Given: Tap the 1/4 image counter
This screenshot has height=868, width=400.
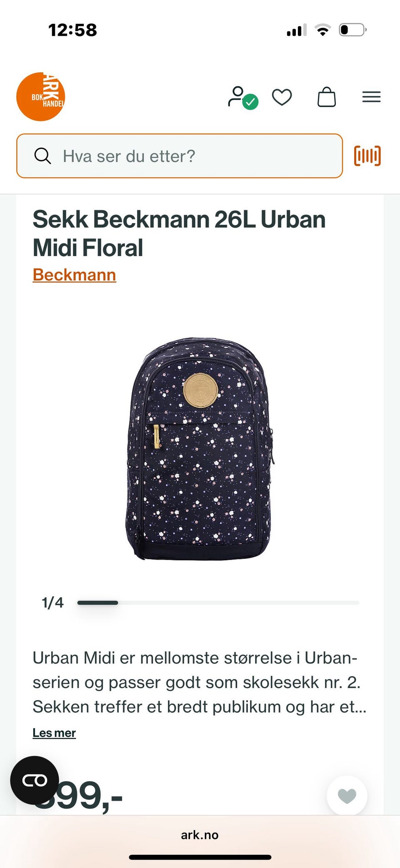Looking at the screenshot, I should pyautogui.click(x=52, y=603).
